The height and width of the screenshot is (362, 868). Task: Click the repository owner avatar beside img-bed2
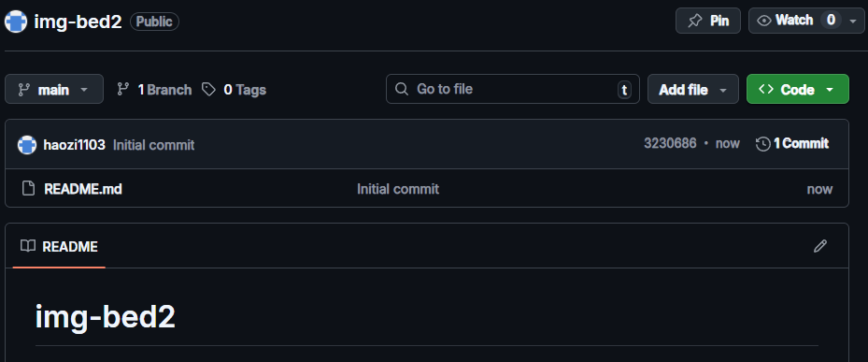16,22
